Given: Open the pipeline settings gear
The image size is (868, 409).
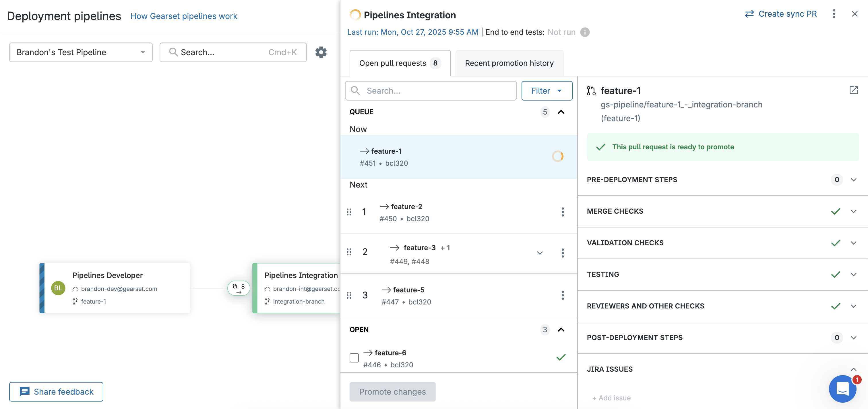Looking at the screenshot, I should [321, 52].
